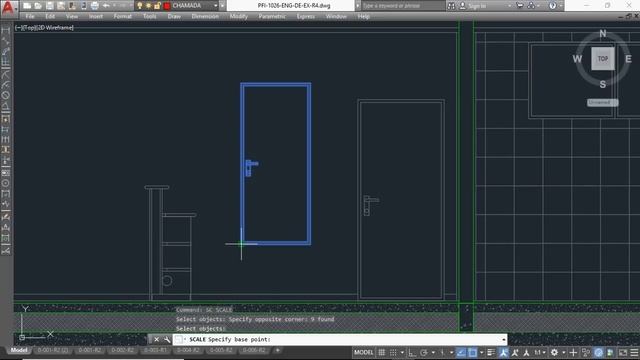Click the Save icon in quick access toolbar

[49, 6]
